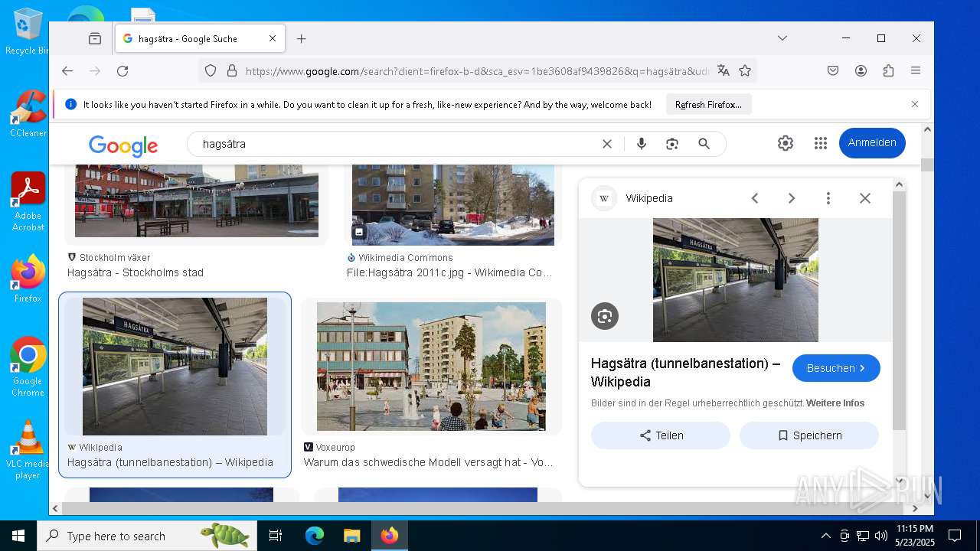Click the Firefox URL address bar
This screenshot has height=551, width=980.
[x=476, y=71]
